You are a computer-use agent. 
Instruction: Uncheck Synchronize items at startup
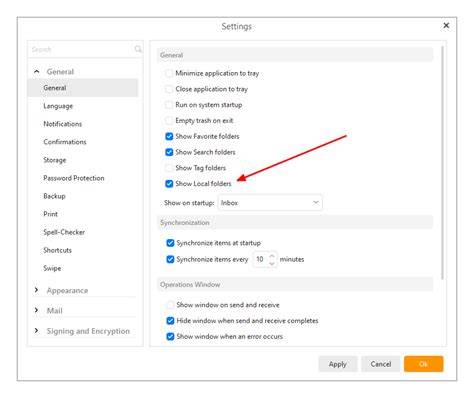click(170, 243)
